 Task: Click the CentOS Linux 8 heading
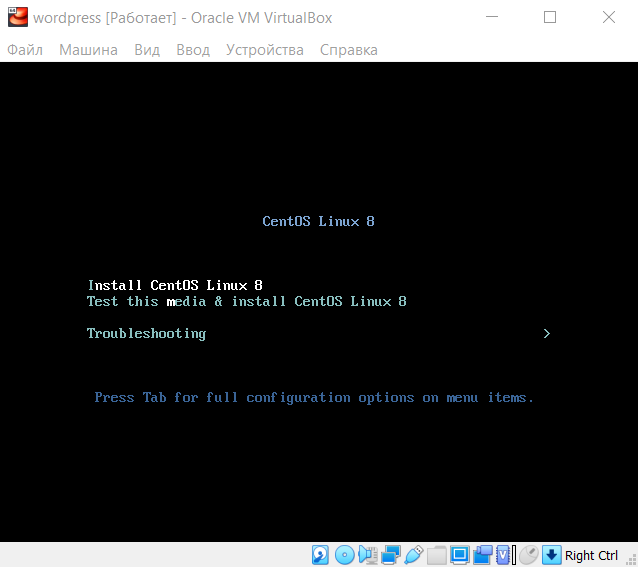pyautogui.click(x=319, y=221)
